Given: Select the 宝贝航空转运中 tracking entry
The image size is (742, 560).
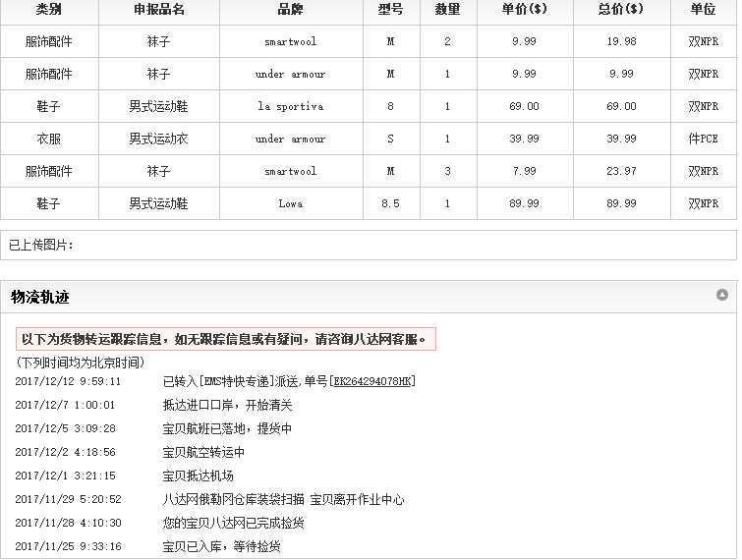Looking at the screenshot, I should coord(203,452).
